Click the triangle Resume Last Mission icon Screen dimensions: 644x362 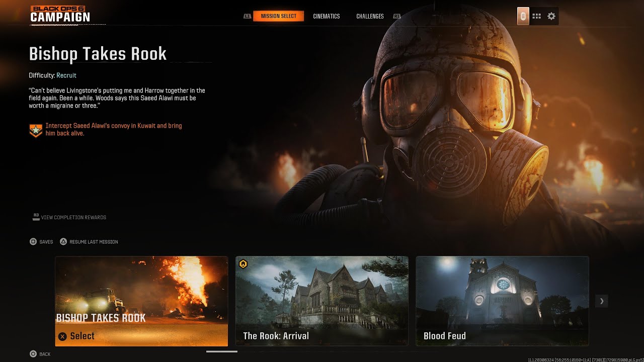pos(63,242)
